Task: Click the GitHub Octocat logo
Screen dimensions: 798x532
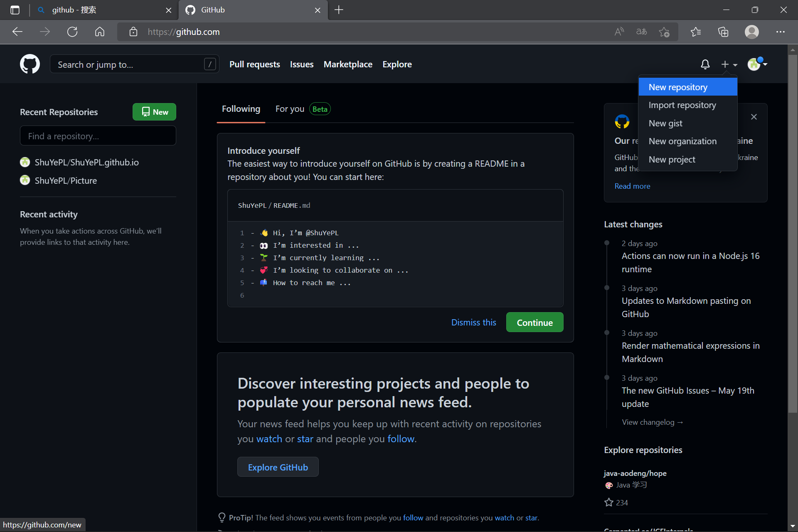Action: [x=30, y=64]
